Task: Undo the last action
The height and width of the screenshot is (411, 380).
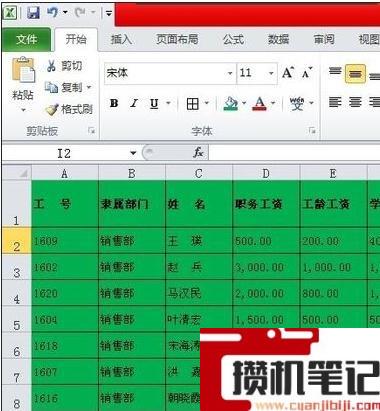Action: click(52, 13)
